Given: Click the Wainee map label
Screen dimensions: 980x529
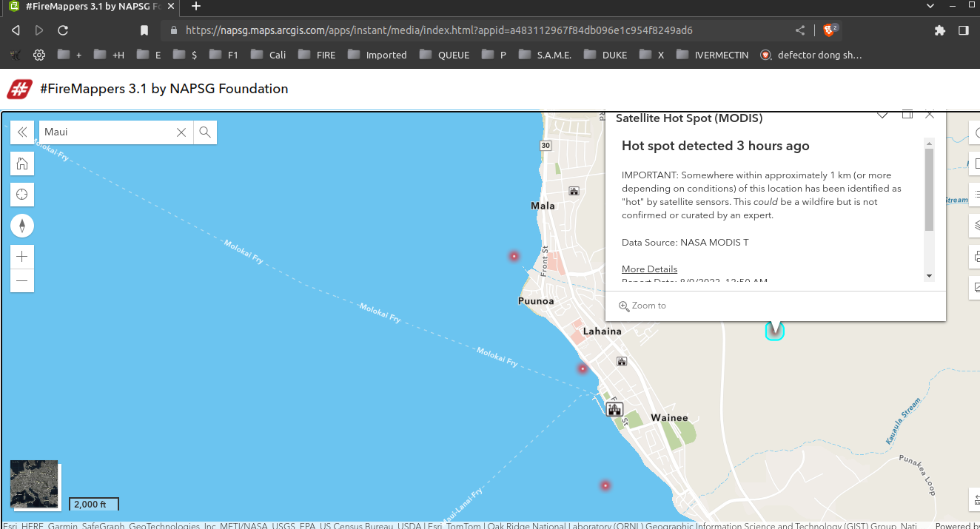Looking at the screenshot, I should tap(669, 418).
